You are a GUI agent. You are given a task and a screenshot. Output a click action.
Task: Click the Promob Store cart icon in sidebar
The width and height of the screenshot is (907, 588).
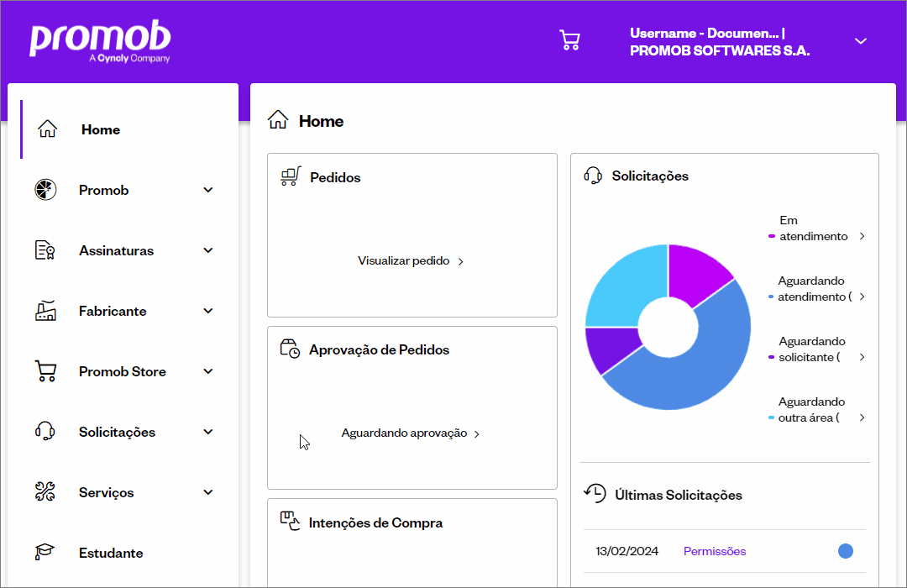click(x=45, y=371)
